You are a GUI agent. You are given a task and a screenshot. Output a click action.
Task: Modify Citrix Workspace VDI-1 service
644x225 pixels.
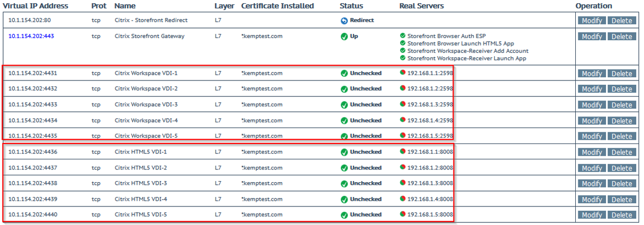click(x=591, y=74)
